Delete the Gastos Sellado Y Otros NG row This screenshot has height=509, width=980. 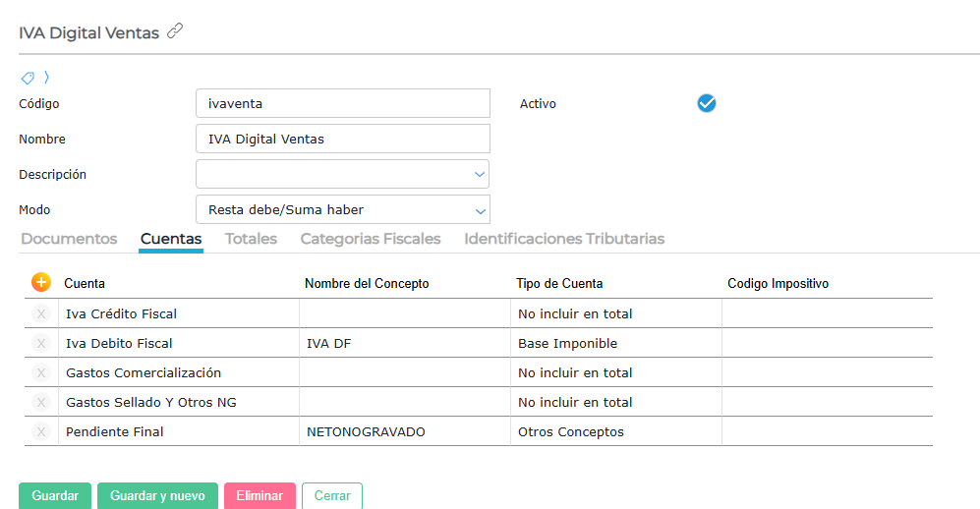click(x=41, y=402)
